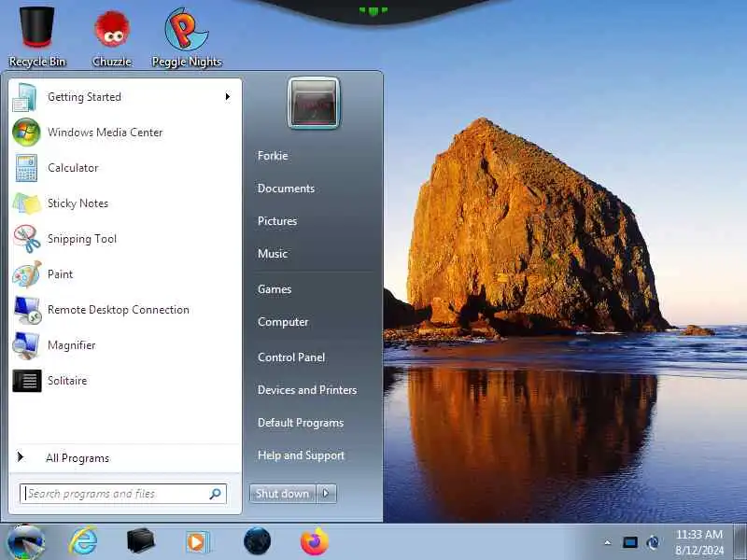Open the black folder taskbar icon
This screenshot has height=560, width=747.
(x=141, y=541)
